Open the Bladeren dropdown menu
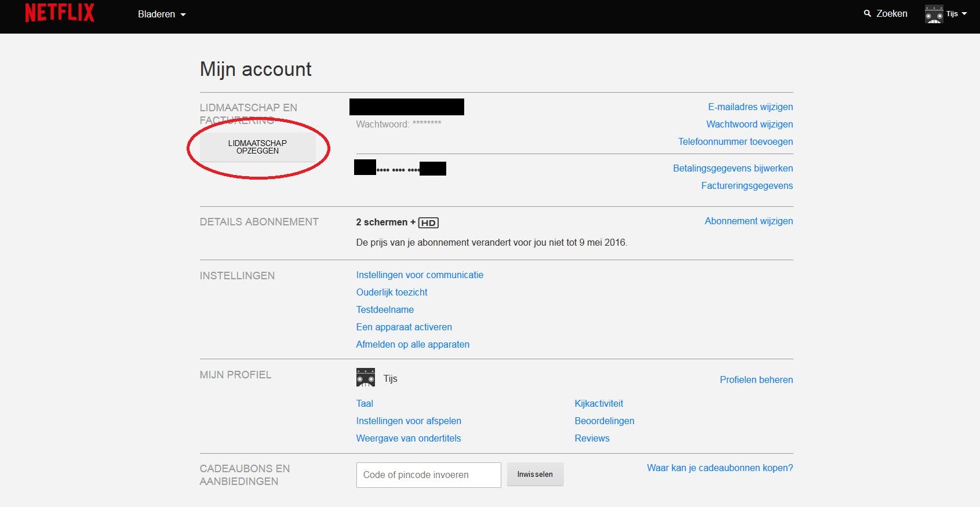This screenshot has width=980, height=507. pos(162,14)
